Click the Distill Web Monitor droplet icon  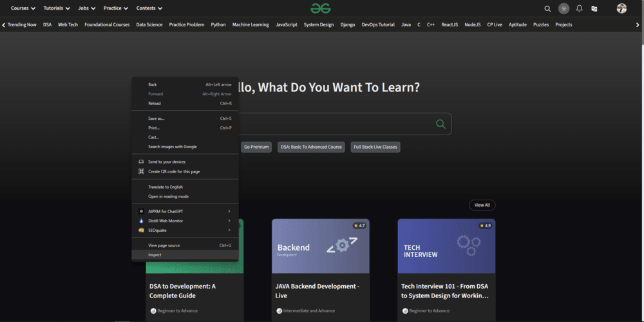(141, 220)
